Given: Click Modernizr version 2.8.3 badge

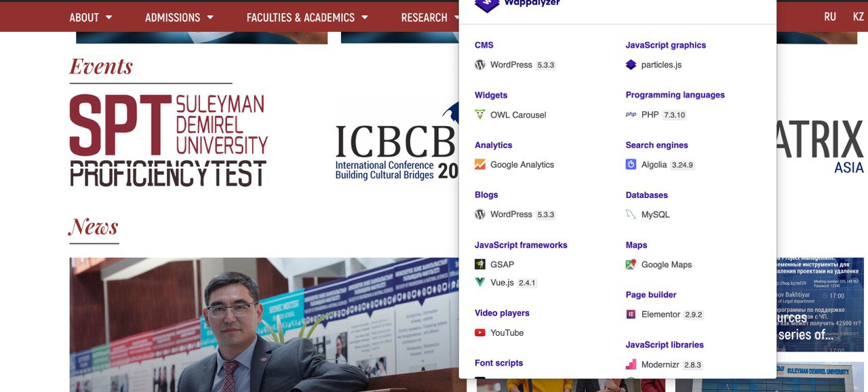Looking at the screenshot, I should (692, 365).
